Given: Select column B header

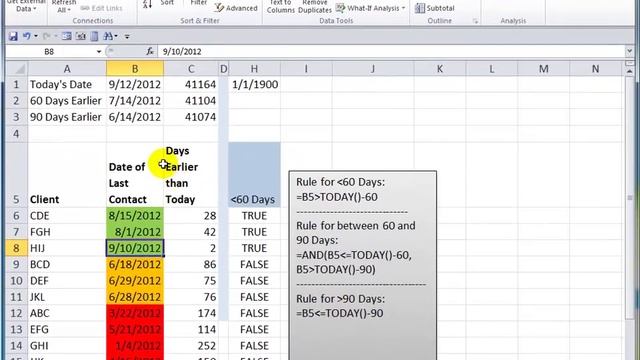Looking at the screenshot, I should point(135,69).
